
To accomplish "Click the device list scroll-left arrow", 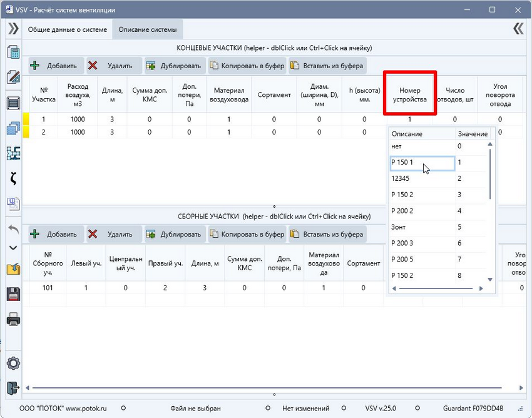I will coord(394,288).
